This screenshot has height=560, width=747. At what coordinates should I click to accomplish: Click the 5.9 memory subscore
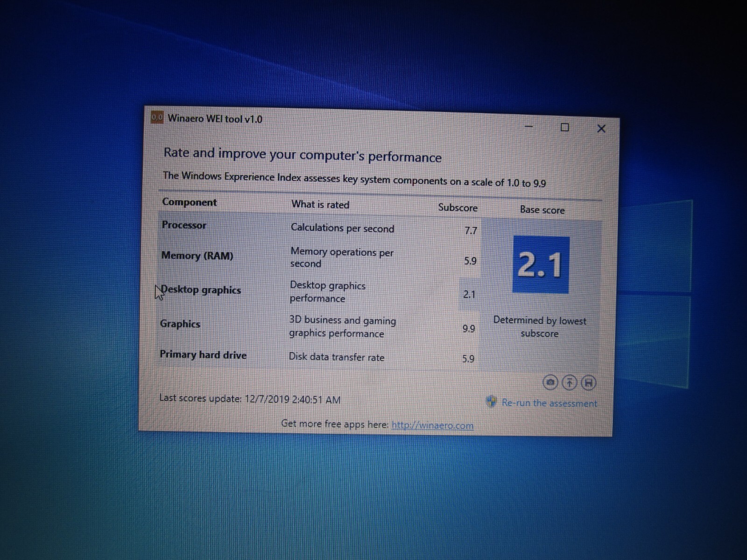point(470,261)
